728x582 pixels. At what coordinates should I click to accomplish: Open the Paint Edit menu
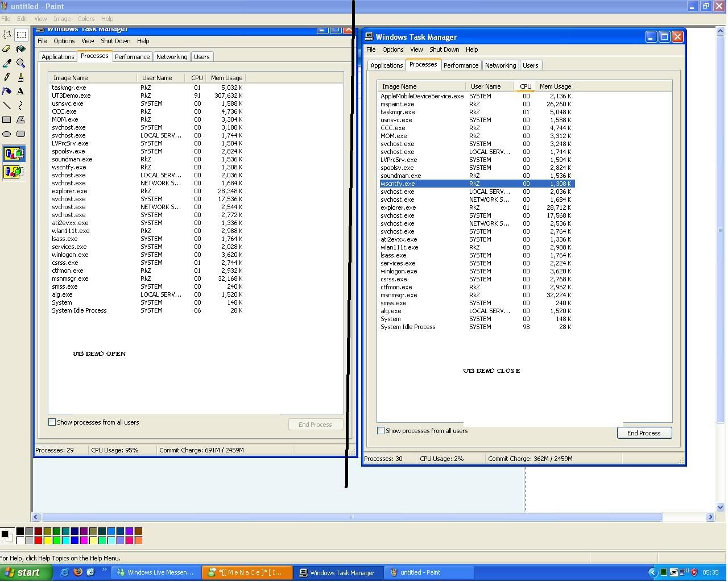coord(22,19)
